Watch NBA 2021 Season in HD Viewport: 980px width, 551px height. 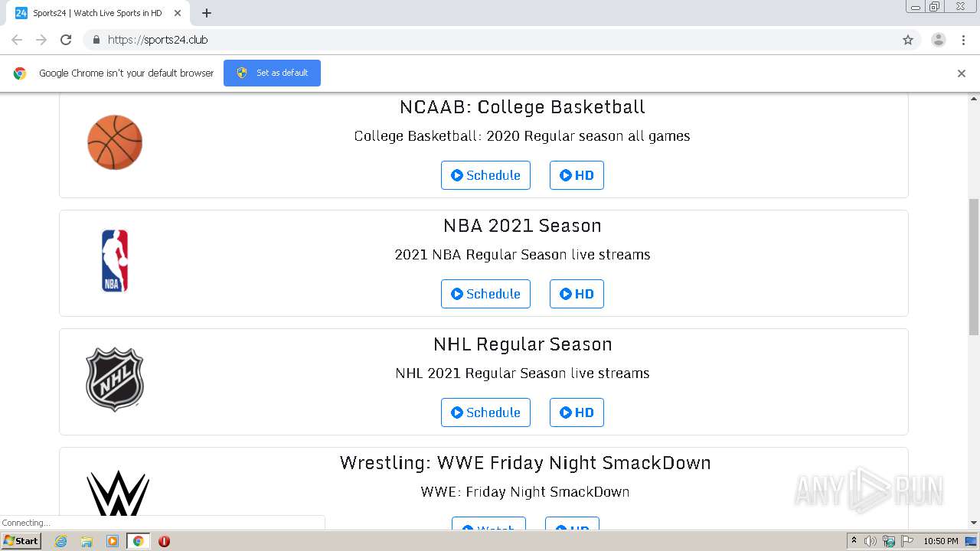[577, 294]
